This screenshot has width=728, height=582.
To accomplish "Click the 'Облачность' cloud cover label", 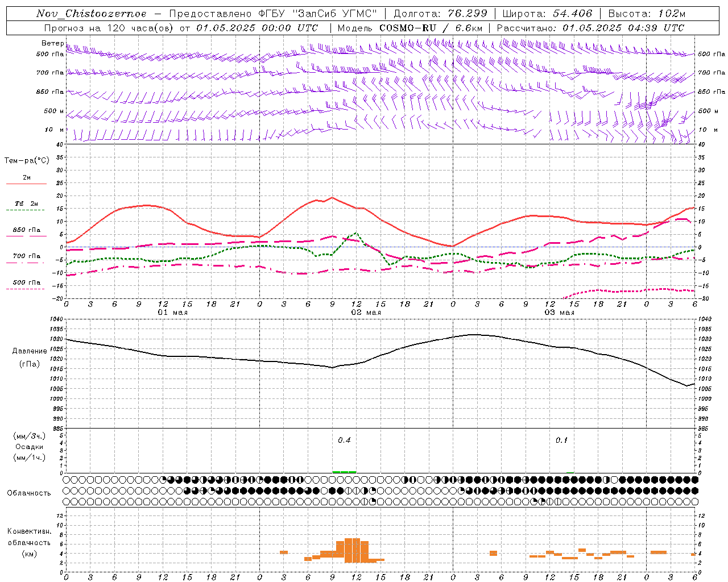I will (x=29, y=493).
